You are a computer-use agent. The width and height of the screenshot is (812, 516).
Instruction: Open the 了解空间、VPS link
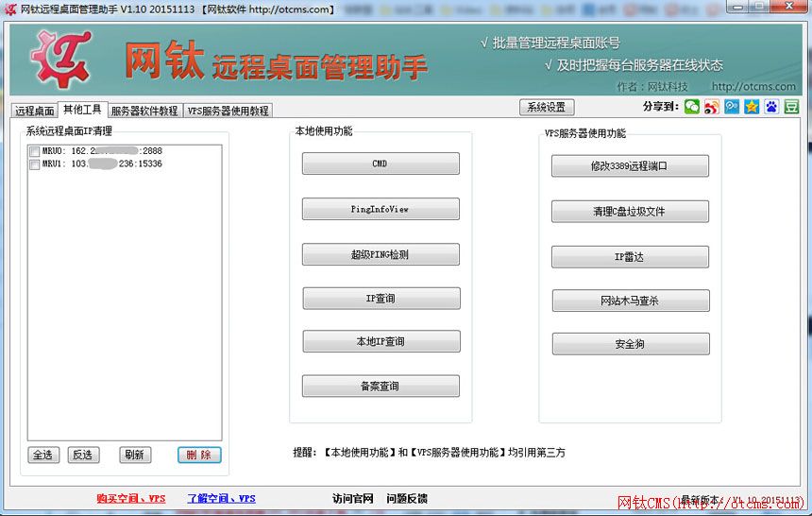221,498
